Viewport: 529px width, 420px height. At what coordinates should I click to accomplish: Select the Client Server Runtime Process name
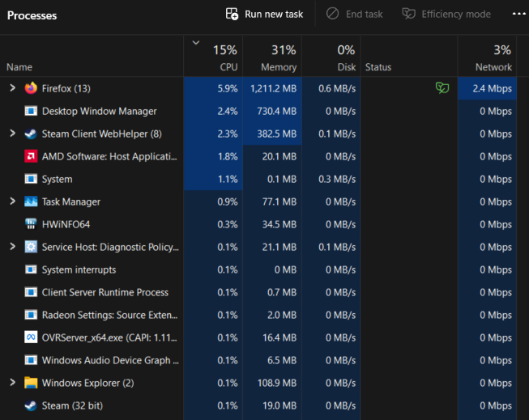point(105,292)
